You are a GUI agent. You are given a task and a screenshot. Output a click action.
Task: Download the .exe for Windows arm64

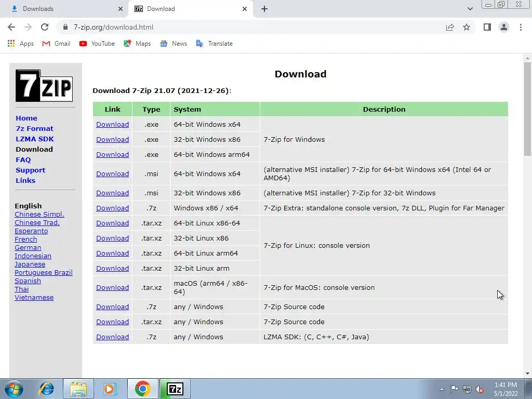pyautogui.click(x=112, y=155)
